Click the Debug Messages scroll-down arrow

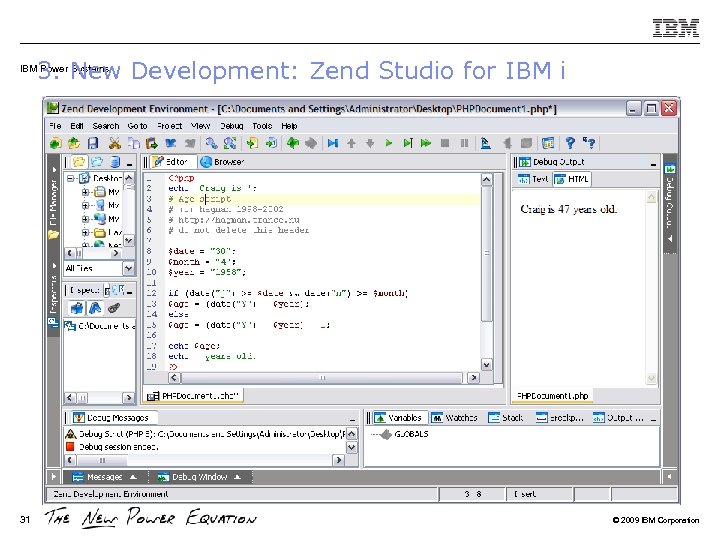coord(351,447)
